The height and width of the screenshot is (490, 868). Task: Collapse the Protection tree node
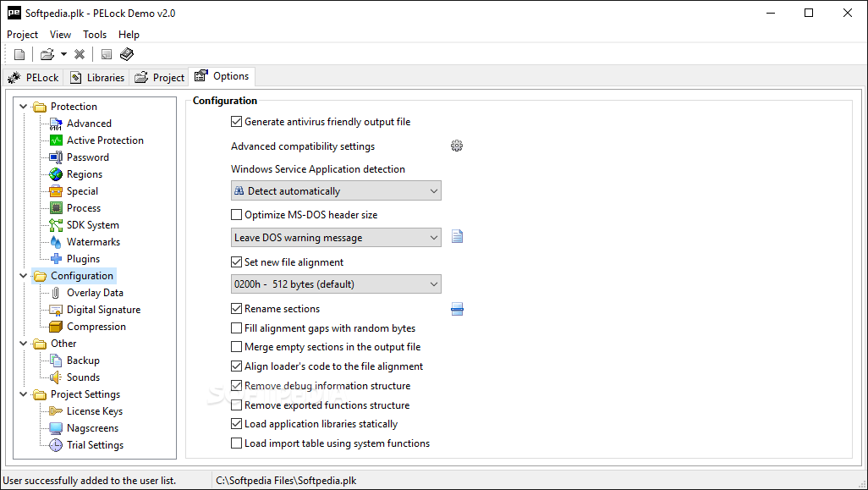click(x=23, y=107)
